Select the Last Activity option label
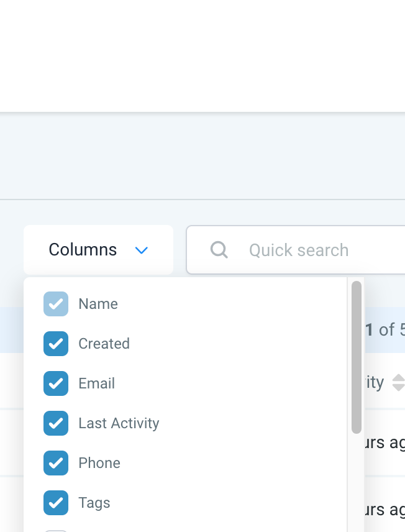Viewport: 405px width, 532px height. pyautogui.click(x=119, y=423)
